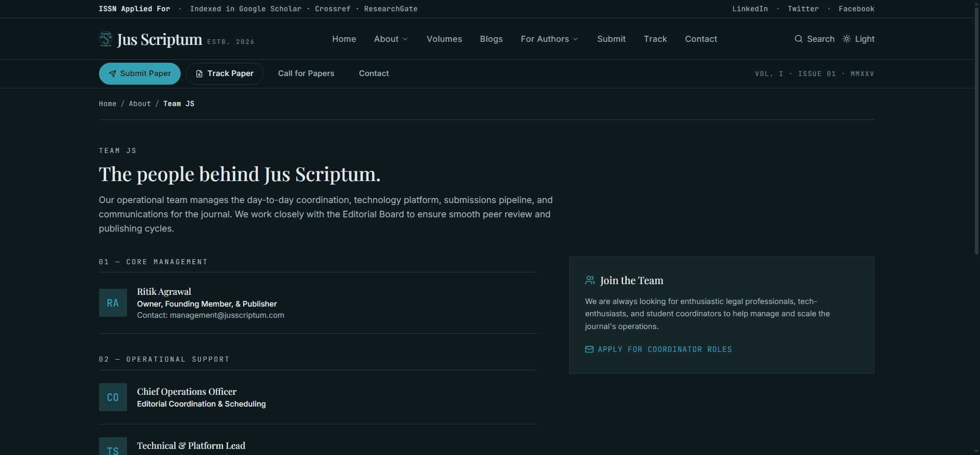Click the Ritik Agrawal name
This screenshot has width=980, height=455.
point(164,292)
